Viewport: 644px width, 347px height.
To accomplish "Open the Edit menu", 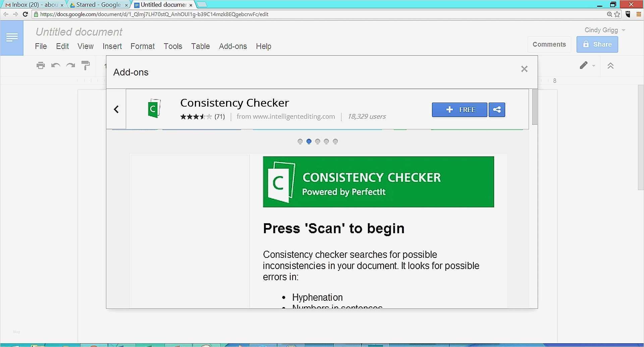I will tap(62, 46).
